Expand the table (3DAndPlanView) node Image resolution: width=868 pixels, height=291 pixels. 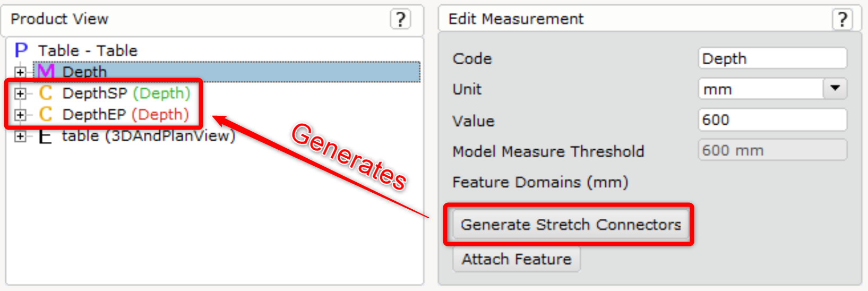[20, 136]
